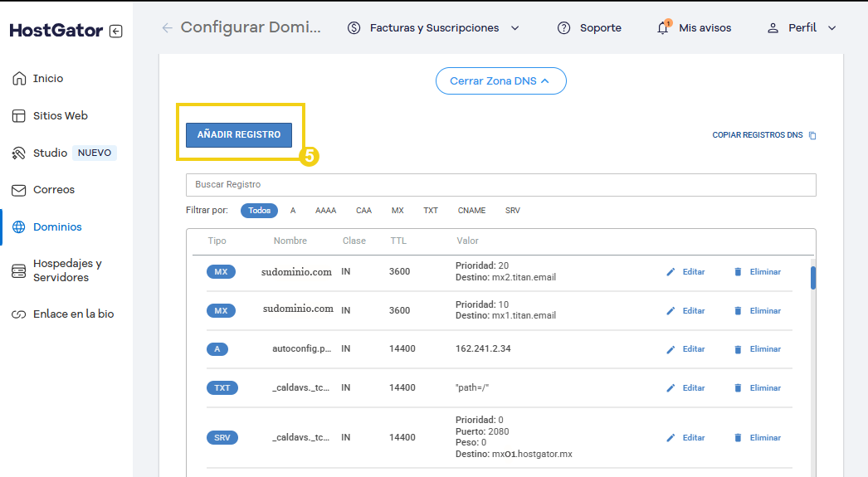Click the Añadir Registro button
The height and width of the screenshot is (477, 868).
point(239,135)
